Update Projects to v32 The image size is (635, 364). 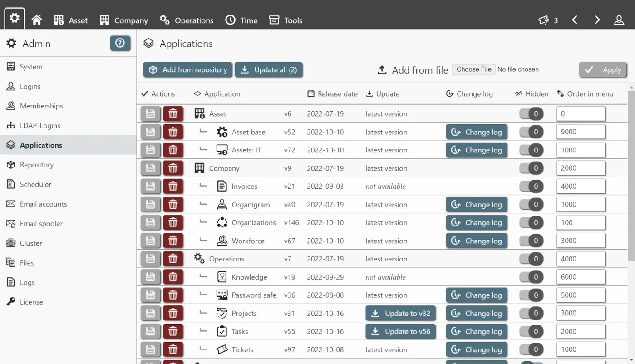tap(401, 313)
